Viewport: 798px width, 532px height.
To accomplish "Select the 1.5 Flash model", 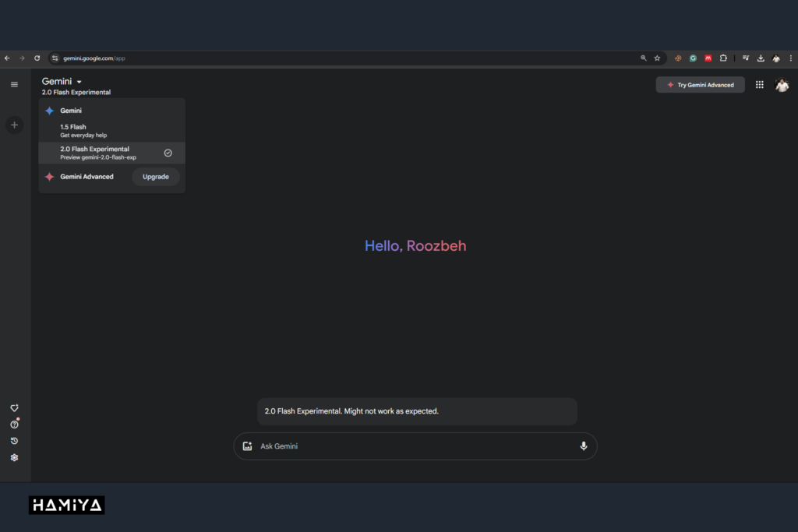I will pos(111,131).
